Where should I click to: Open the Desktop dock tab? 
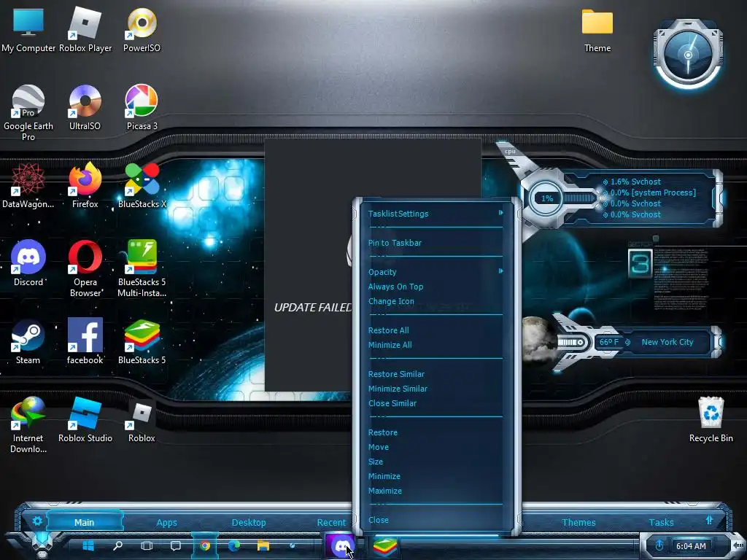tap(249, 522)
